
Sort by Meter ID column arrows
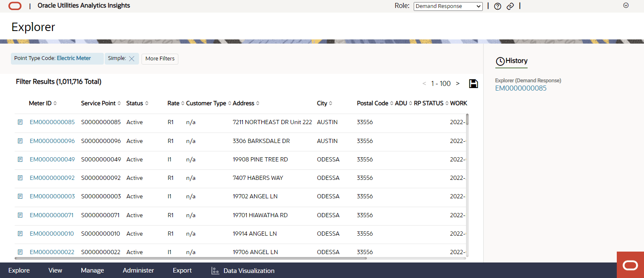55,103
